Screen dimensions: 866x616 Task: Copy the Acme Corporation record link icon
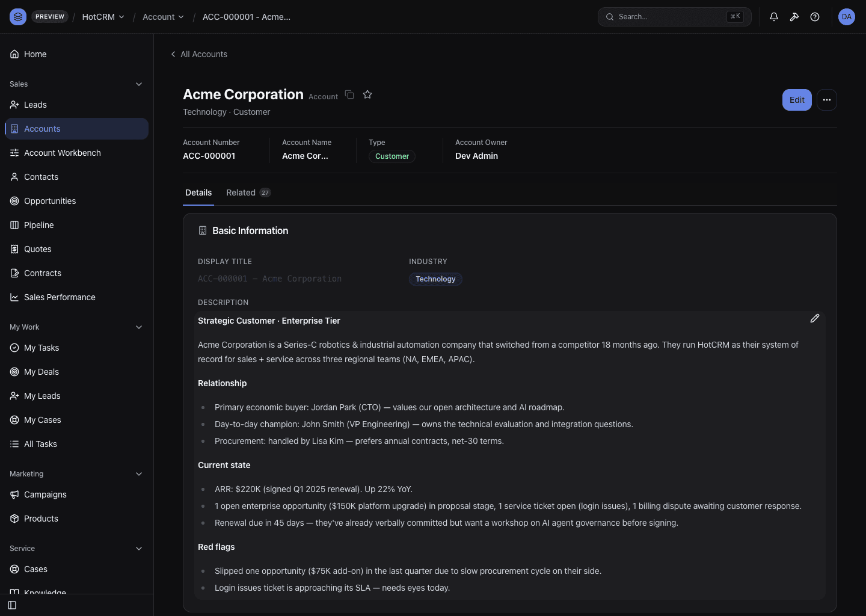[x=349, y=94]
